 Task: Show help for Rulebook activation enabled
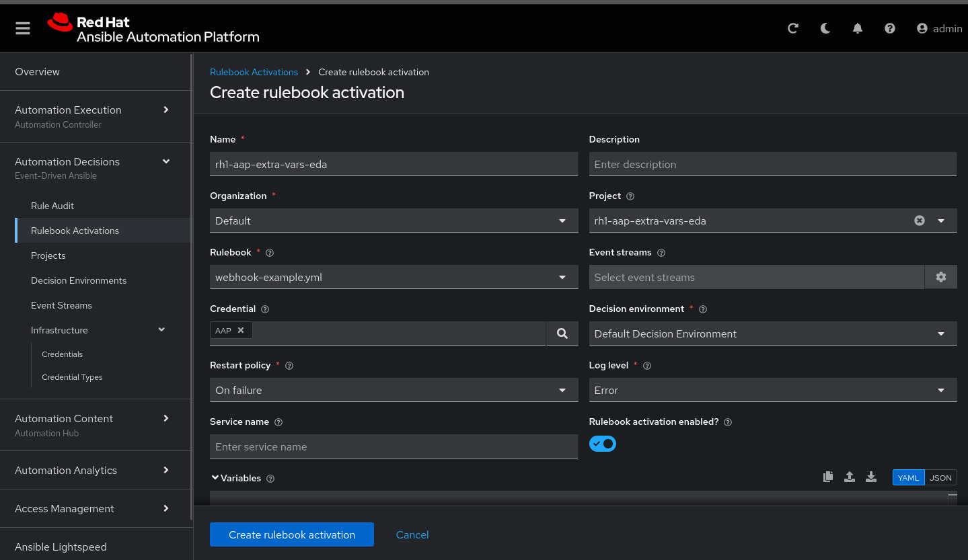[x=728, y=422]
